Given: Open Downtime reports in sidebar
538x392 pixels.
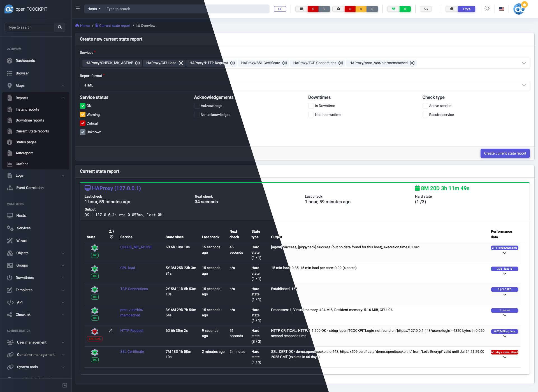Looking at the screenshot, I should click(x=30, y=120).
